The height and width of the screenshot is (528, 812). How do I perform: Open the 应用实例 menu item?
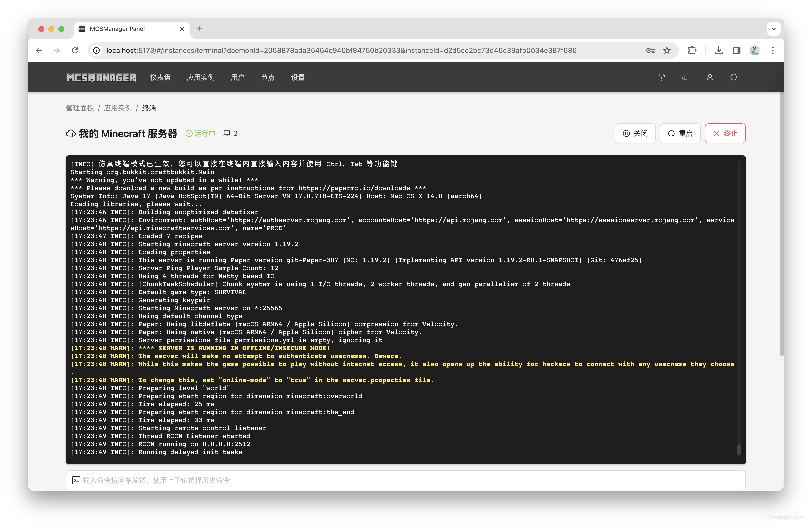click(x=200, y=77)
